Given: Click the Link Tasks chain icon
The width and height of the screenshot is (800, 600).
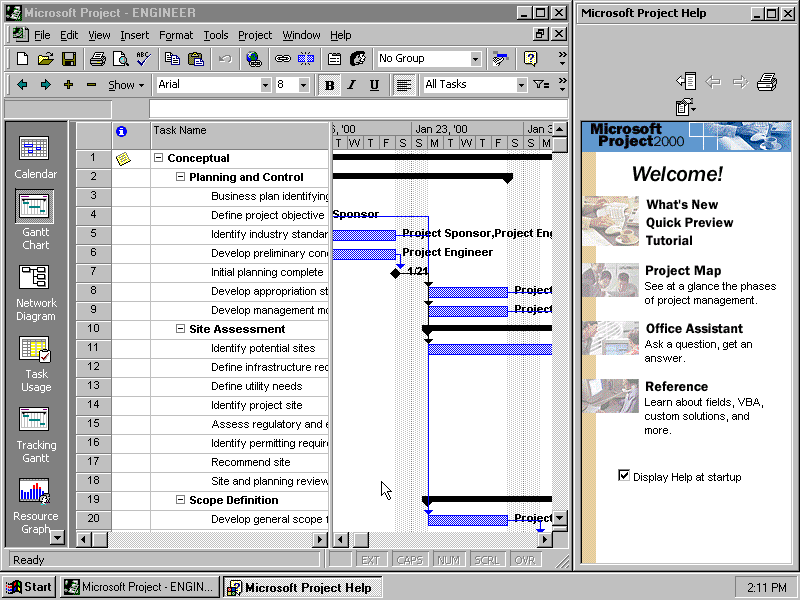Looking at the screenshot, I should (282, 59).
